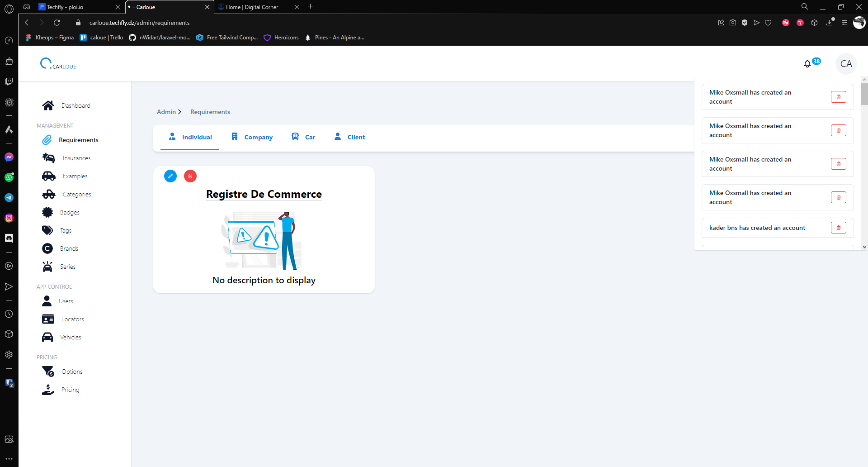Reload the page with the refresh icon
Screen dimensions: 868x467
coord(57,23)
